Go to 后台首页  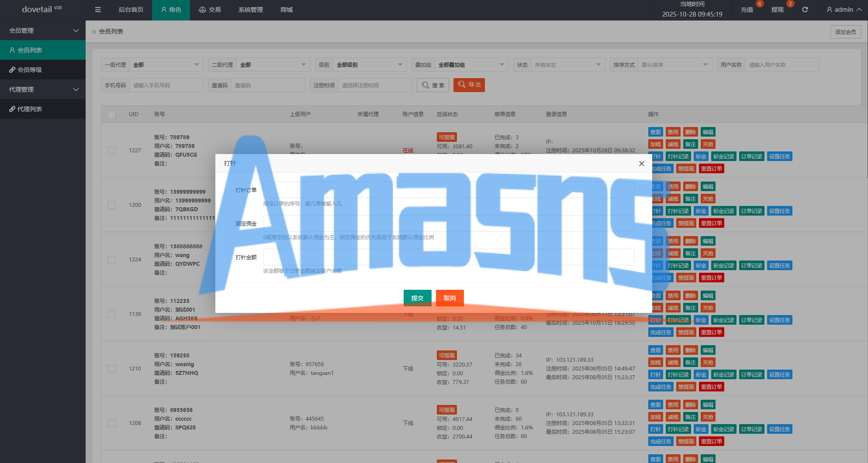[131, 10]
